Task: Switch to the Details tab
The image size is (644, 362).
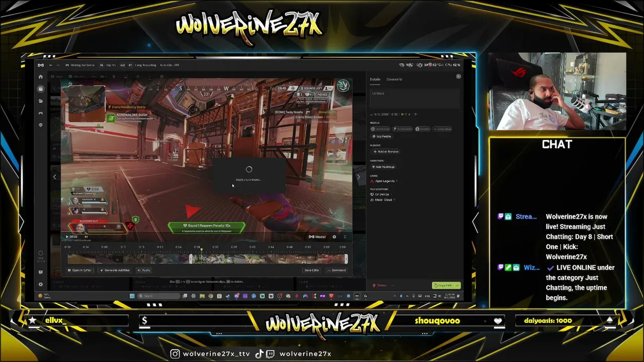Action: (375, 79)
